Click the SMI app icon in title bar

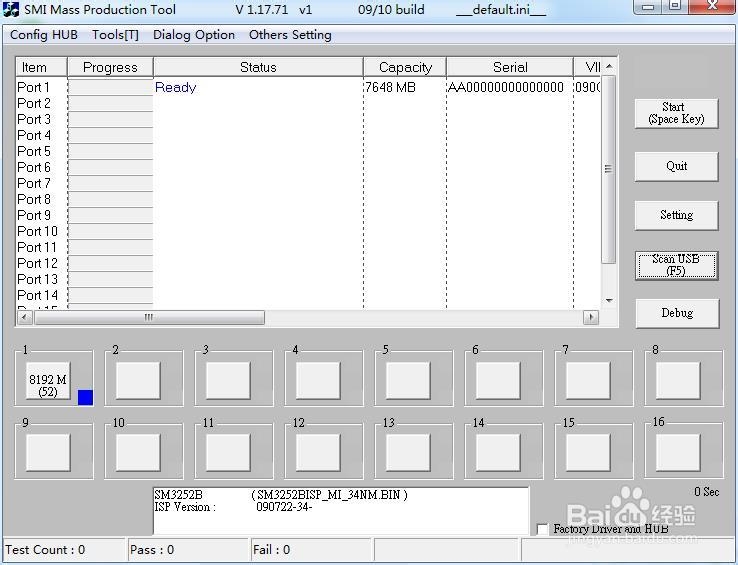11,9
